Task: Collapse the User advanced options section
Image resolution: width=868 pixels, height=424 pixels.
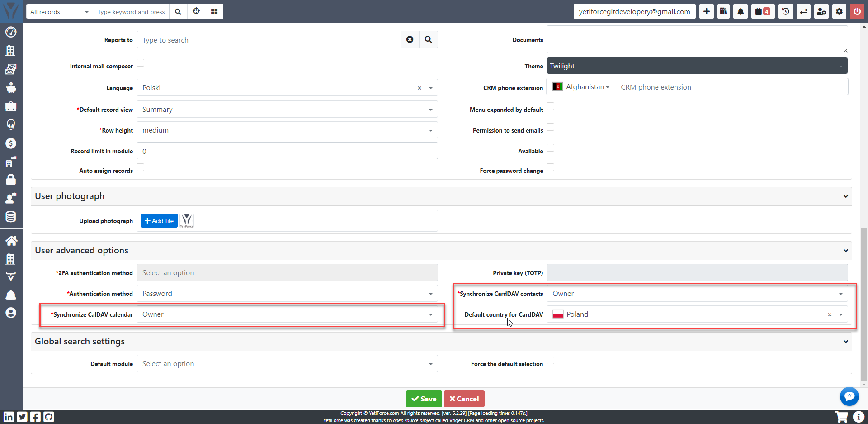Action: (845, 251)
